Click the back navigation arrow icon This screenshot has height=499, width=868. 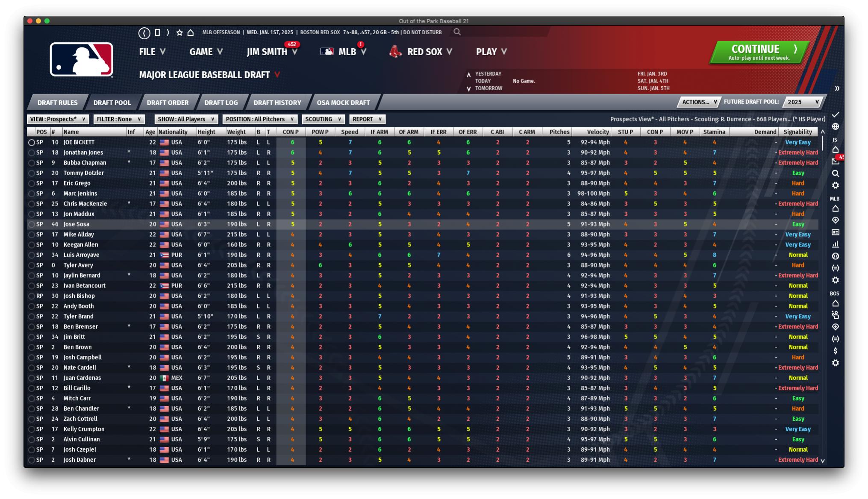(144, 33)
